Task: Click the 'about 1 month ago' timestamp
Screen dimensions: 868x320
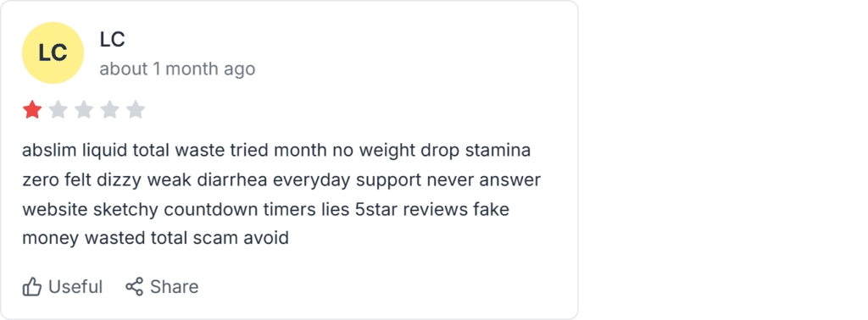Action: [177, 69]
